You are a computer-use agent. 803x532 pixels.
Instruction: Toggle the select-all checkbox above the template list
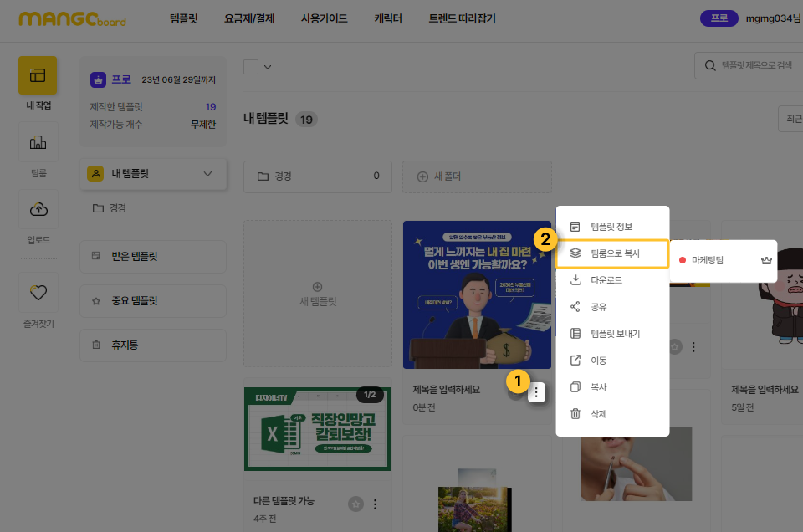point(251,67)
